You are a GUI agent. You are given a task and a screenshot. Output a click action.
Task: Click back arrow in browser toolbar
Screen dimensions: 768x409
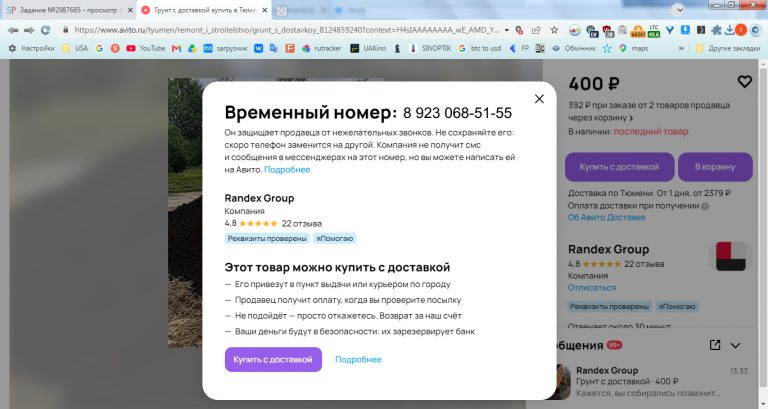tap(13, 30)
